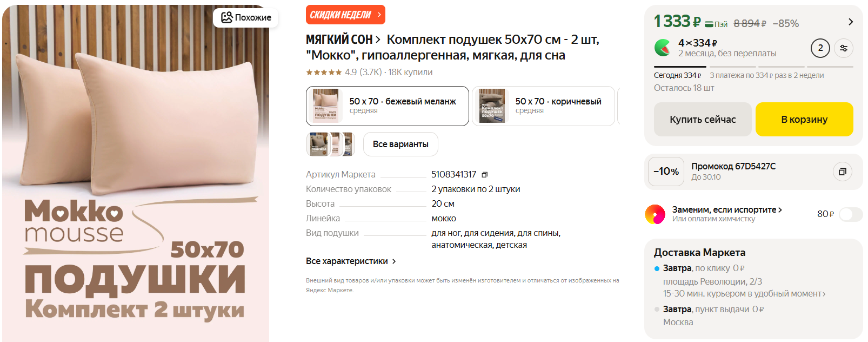Copy promo code 67D5427C

point(842,172)
